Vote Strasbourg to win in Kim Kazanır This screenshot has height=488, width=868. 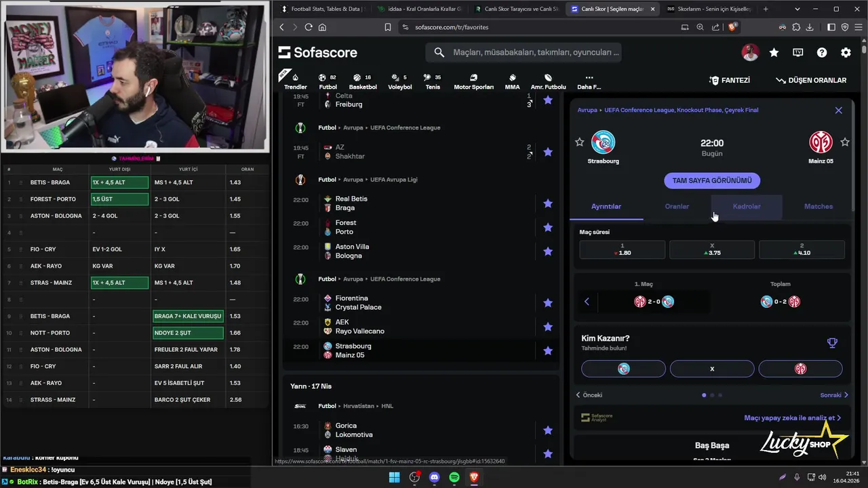pyautogui.click(x=623, y=369)
